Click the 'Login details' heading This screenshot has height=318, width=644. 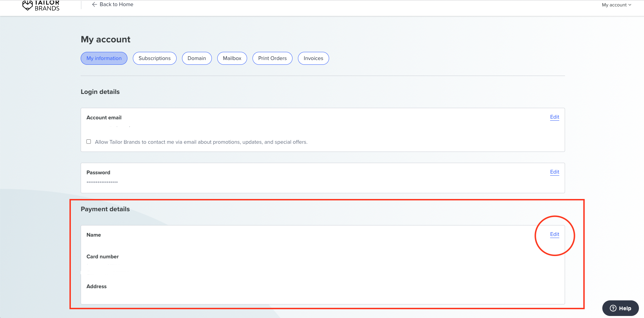100,92
